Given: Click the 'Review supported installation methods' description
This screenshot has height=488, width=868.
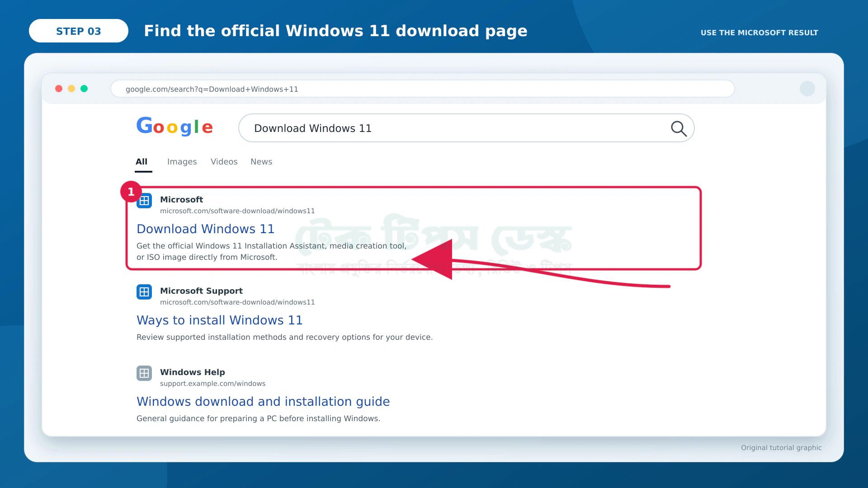Looking at the screenshot, I should click(x=285, y=337).
